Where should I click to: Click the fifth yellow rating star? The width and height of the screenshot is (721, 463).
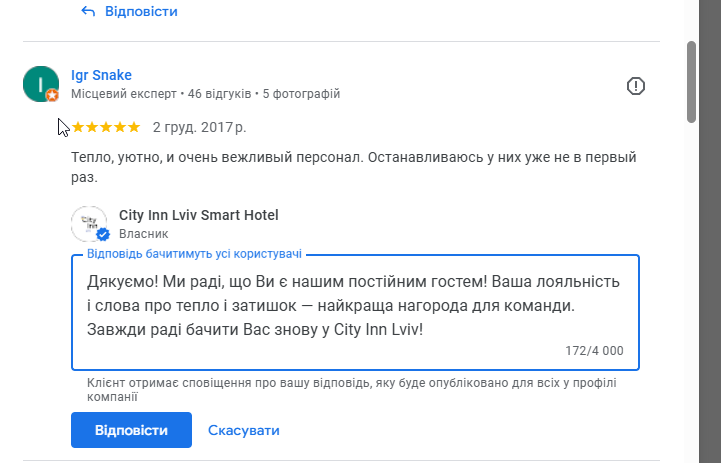click(134, 127)
